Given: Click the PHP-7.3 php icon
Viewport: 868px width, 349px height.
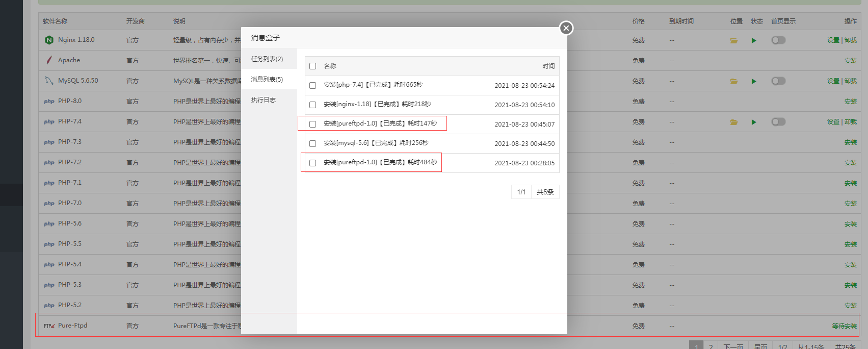Looking at the screenshot, I should coord(49,142).
